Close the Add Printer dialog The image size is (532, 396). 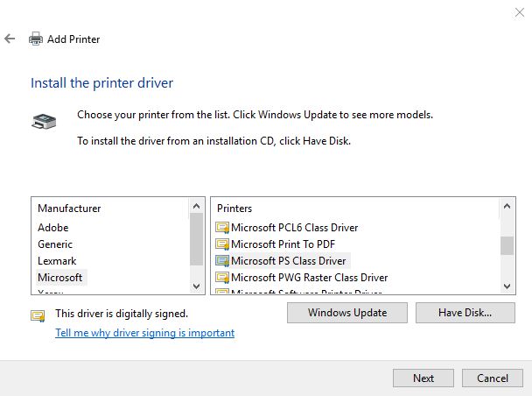(520, 12)
